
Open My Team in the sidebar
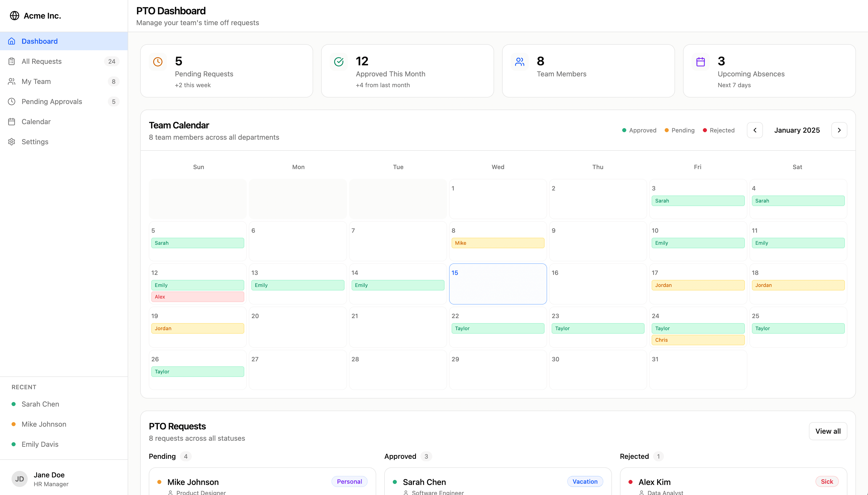64,81
